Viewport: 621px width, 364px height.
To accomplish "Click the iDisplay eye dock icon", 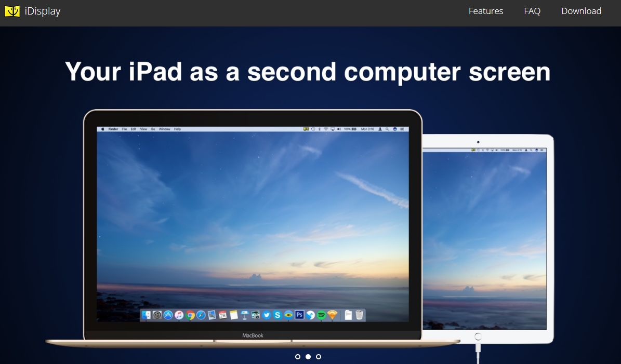I will click(x=288, y=315).
